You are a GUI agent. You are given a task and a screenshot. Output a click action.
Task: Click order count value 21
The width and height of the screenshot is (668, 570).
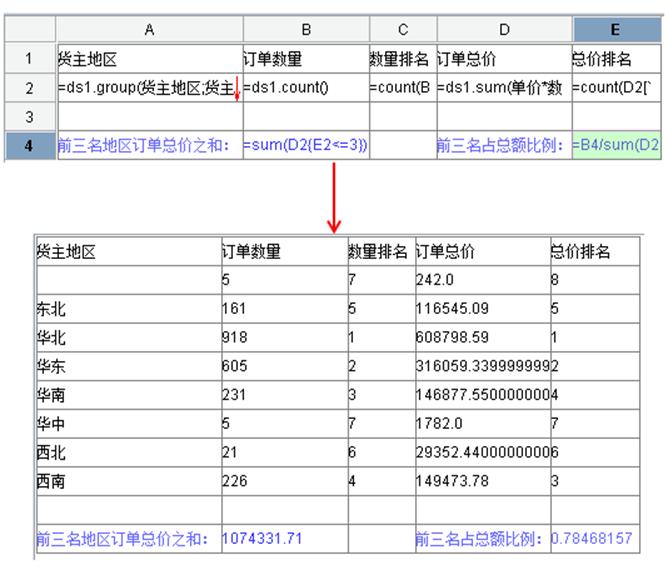pos(230,452)
